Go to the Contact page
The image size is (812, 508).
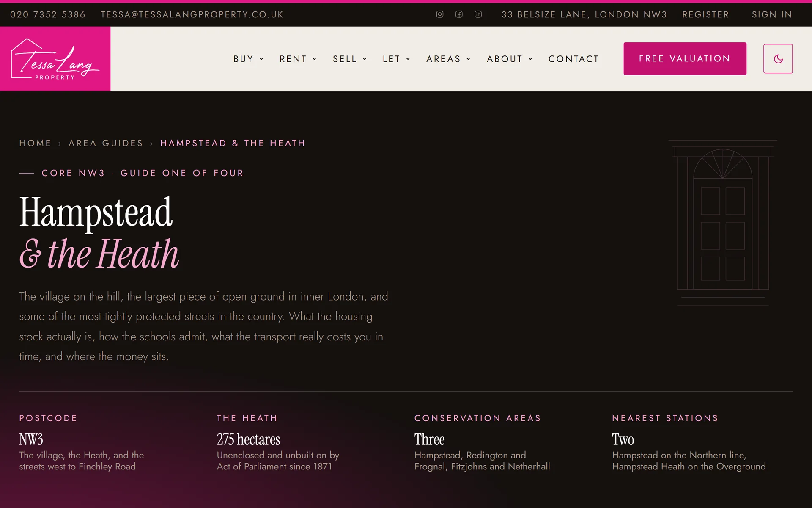coord(573,59)
